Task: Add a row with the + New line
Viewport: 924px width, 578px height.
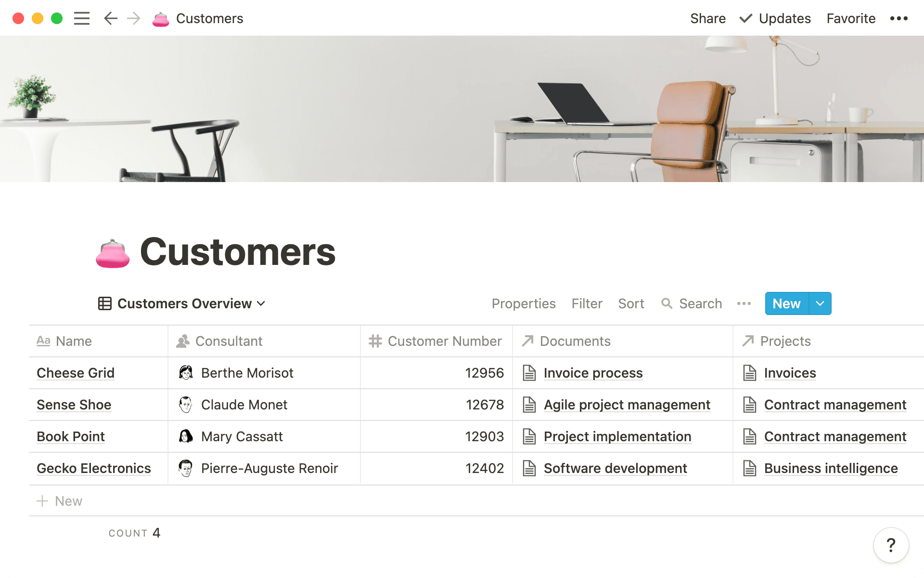Action: (x=60, y=501)
